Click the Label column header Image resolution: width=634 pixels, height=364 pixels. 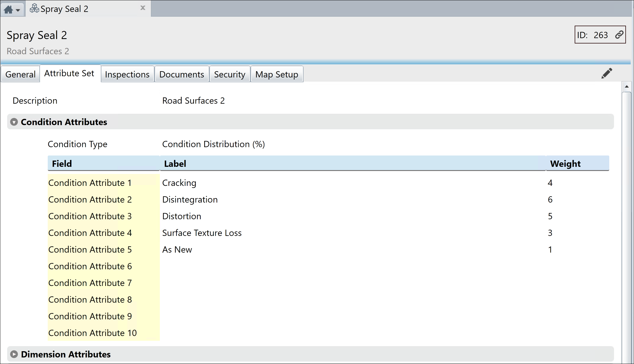pos(353,164)
